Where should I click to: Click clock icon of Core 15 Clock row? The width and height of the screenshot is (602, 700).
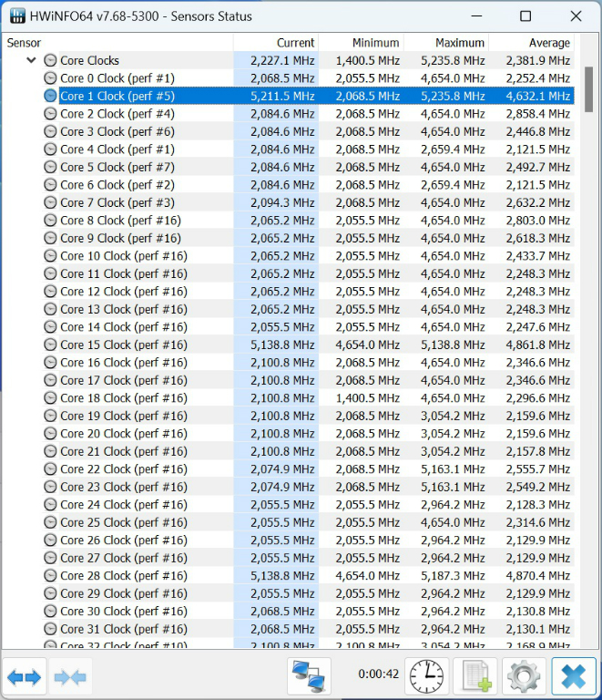pos(50,345)
